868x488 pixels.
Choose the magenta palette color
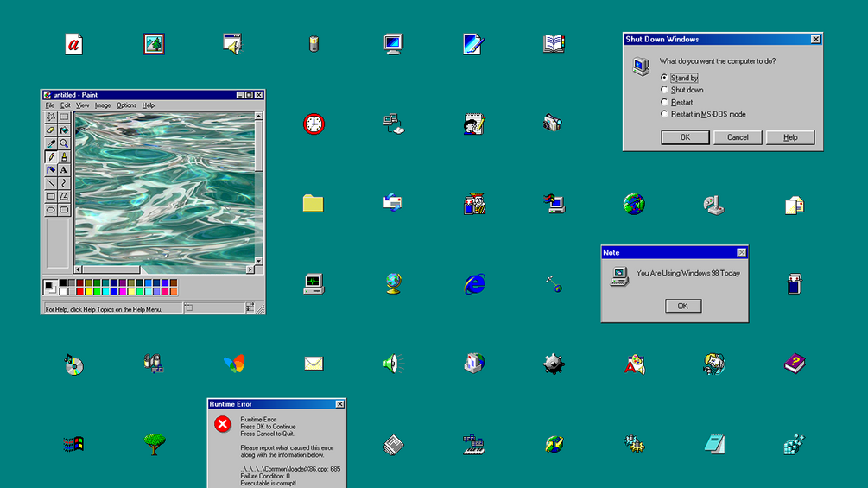[x=123, y=292]
